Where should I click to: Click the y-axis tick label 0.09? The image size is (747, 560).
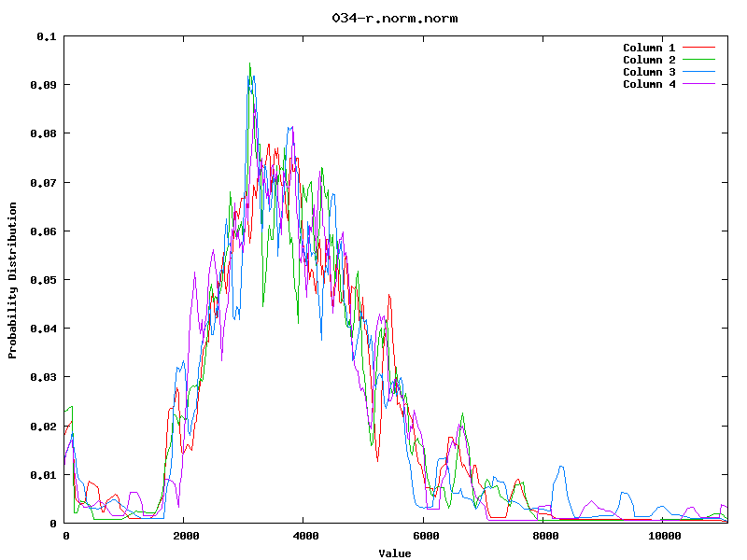point(43,85)
